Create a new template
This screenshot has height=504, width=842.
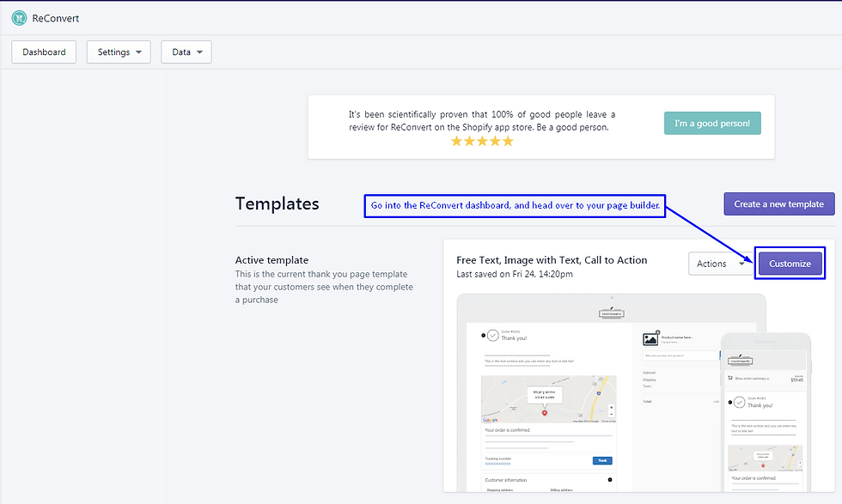click(x=778, y=204)
